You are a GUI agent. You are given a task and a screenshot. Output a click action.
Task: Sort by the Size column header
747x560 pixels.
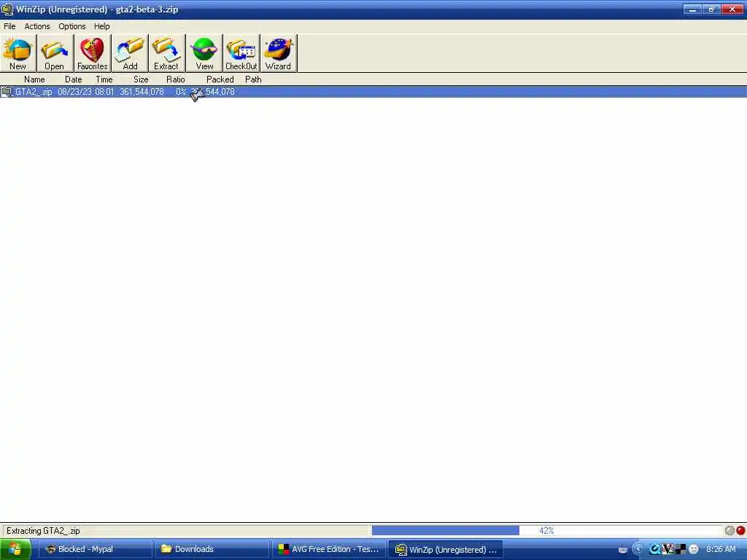pos(141,79)
